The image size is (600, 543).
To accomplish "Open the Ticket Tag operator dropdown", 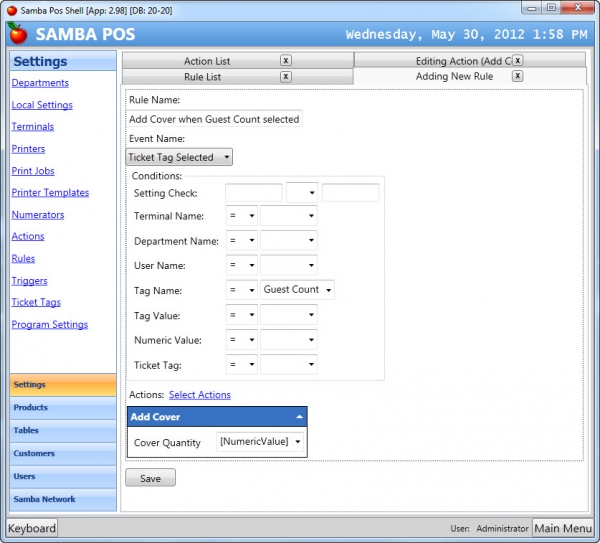I will click(x=242, y=364).
